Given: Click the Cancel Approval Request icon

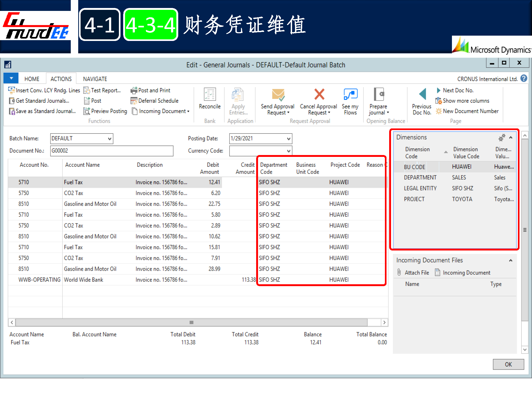Looking at the screenshot, I should (319, 94).
